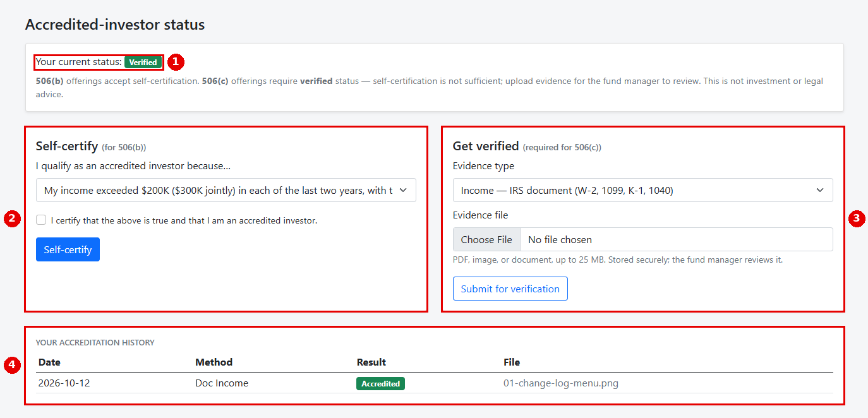Submit for verification
This screenshot has height=418, width=868.
(510, 289)
